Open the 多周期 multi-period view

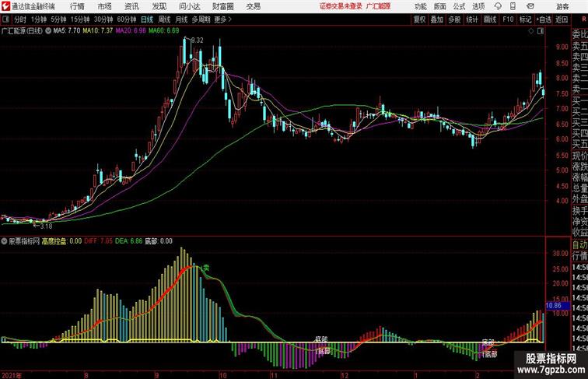[x=201, y=19]
